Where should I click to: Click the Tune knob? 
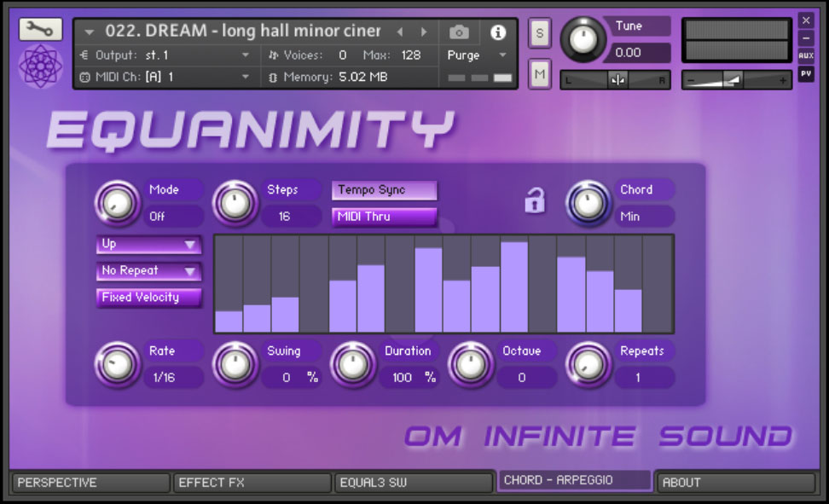pos(583,39)
